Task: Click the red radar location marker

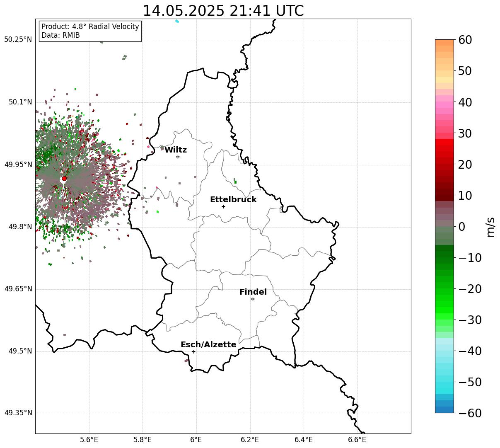Action: coord(64,179)
